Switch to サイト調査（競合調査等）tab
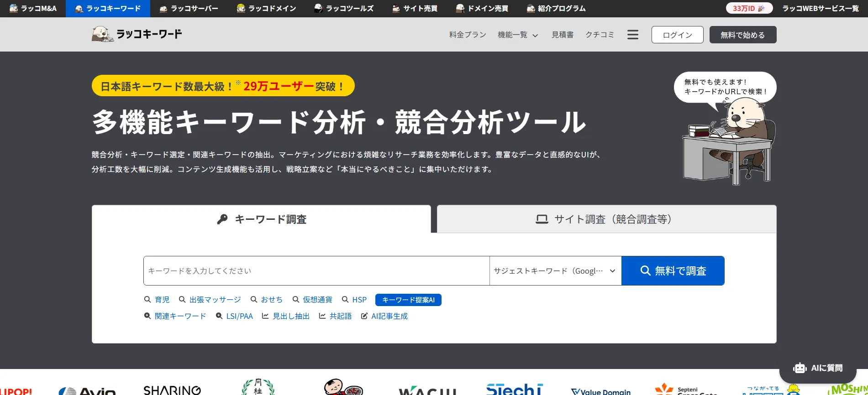Viewport: 868px width, 395px height. coord(607,219)
